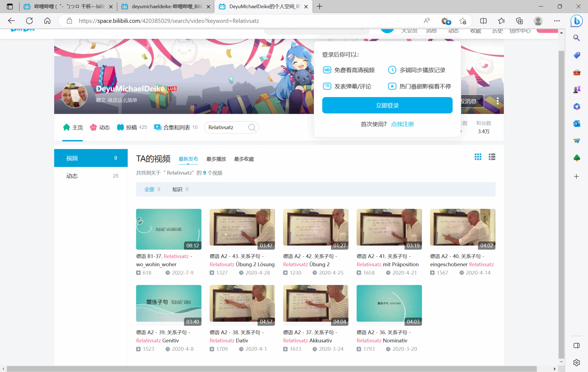This screenshot has height=372, width=588.
Task: Open three-dot more menu on profile banner
Action: click(x=498, y=101)
